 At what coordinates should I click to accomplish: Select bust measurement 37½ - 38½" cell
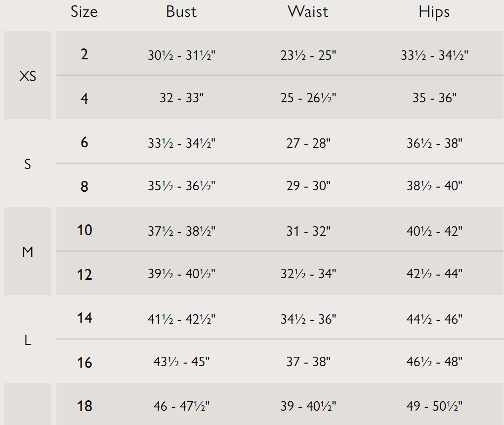(181, 231)
